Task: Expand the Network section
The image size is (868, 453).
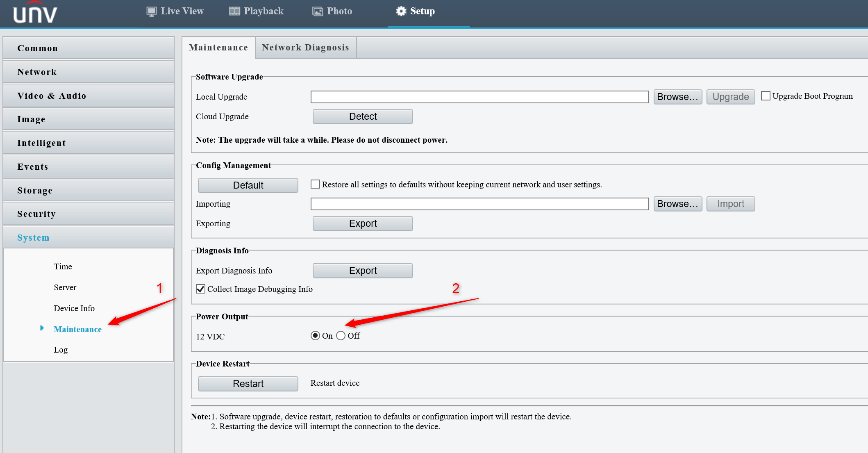Action: click(89, 72)
